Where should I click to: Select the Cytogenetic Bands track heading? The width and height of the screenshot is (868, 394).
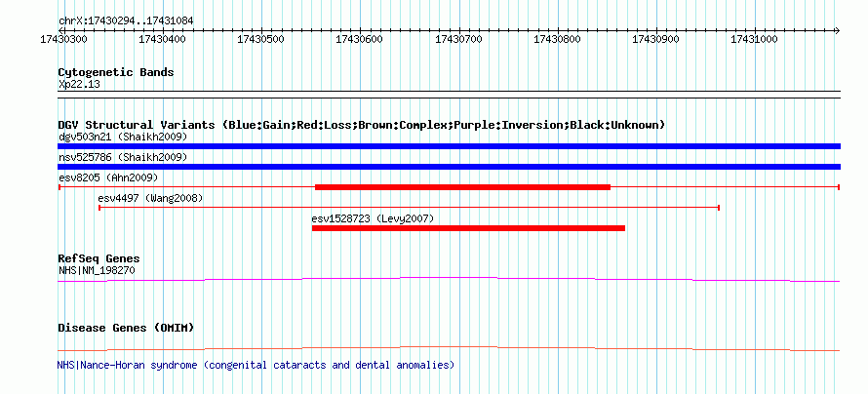[116, 72]
